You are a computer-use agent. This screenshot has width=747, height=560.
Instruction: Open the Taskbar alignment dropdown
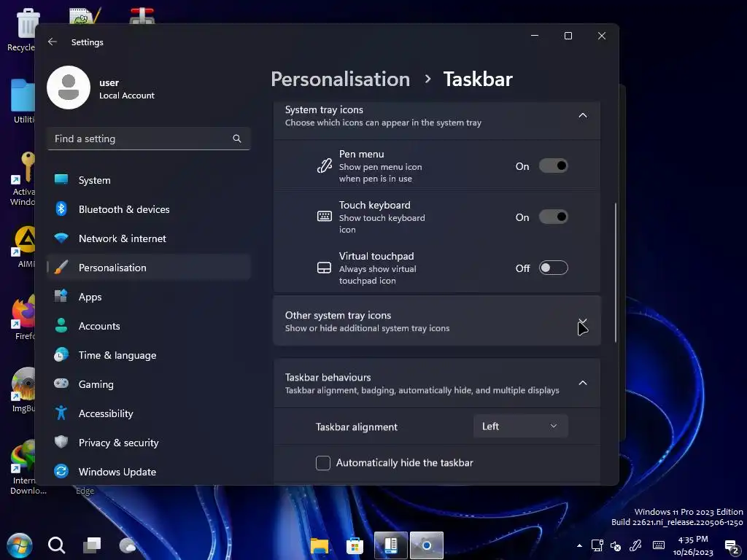click(x=521, y=426)
